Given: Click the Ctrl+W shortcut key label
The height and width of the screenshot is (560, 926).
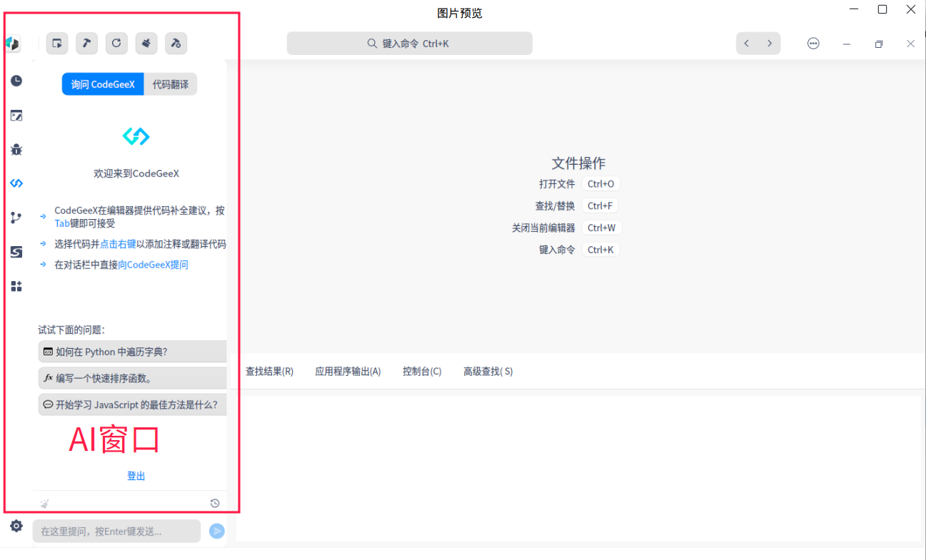Looking at the screenshot, I should coord(601,228).
